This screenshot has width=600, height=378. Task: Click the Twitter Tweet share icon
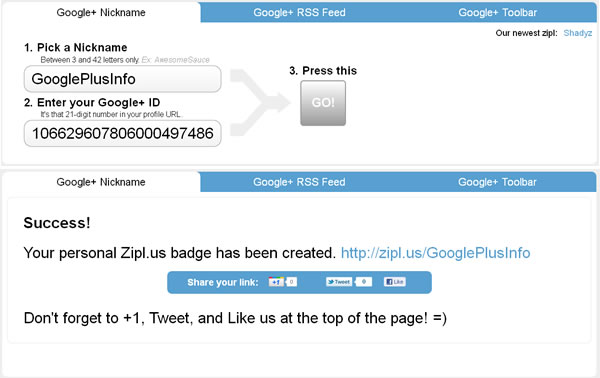(339, 282)
